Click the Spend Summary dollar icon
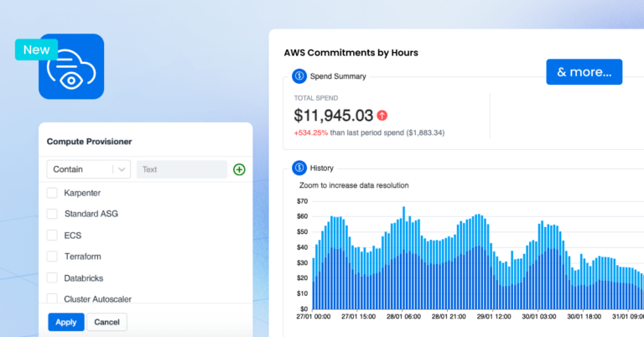Image resolution: width=644 pixels, height=337 pixels. (x=299, y=76)
